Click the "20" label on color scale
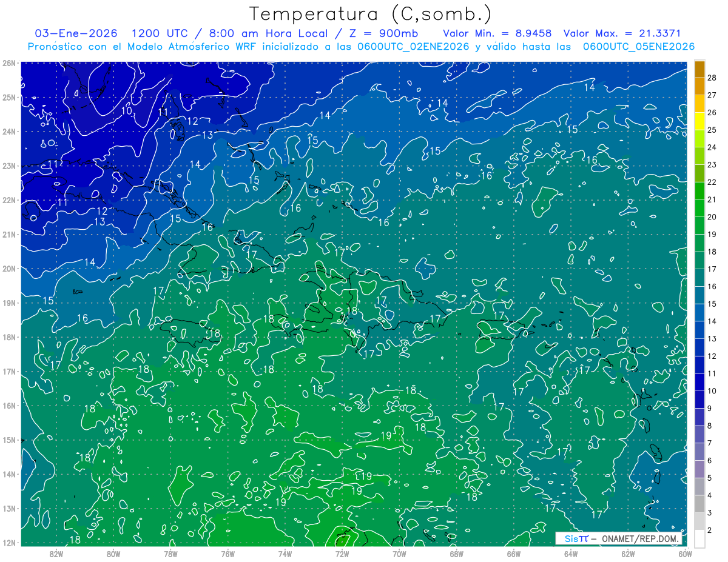 (712, 217)
